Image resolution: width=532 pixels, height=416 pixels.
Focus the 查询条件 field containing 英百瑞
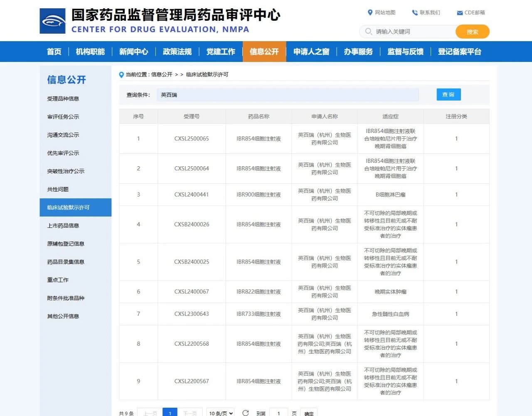[288, 95]
